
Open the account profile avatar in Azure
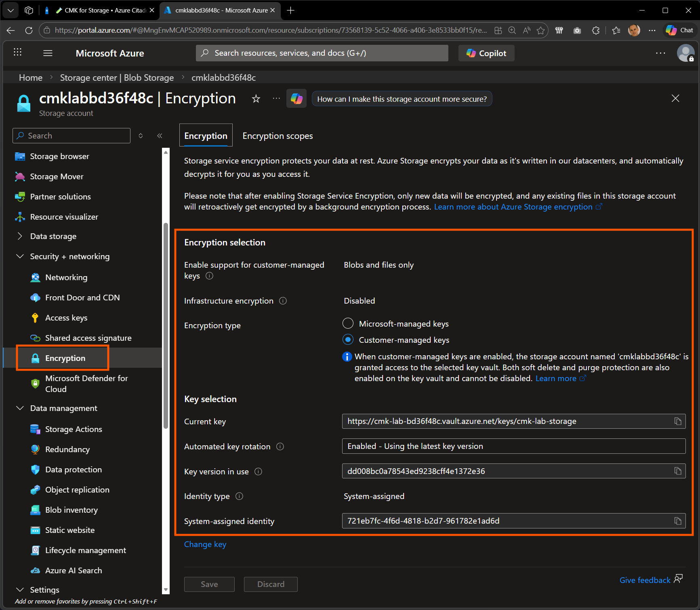685,53
